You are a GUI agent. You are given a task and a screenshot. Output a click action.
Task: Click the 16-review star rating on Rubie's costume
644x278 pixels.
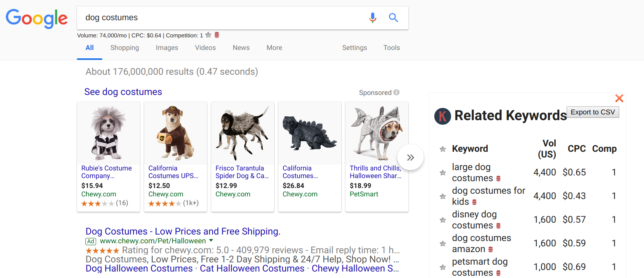pyautogui.click(x=104, y=203)
